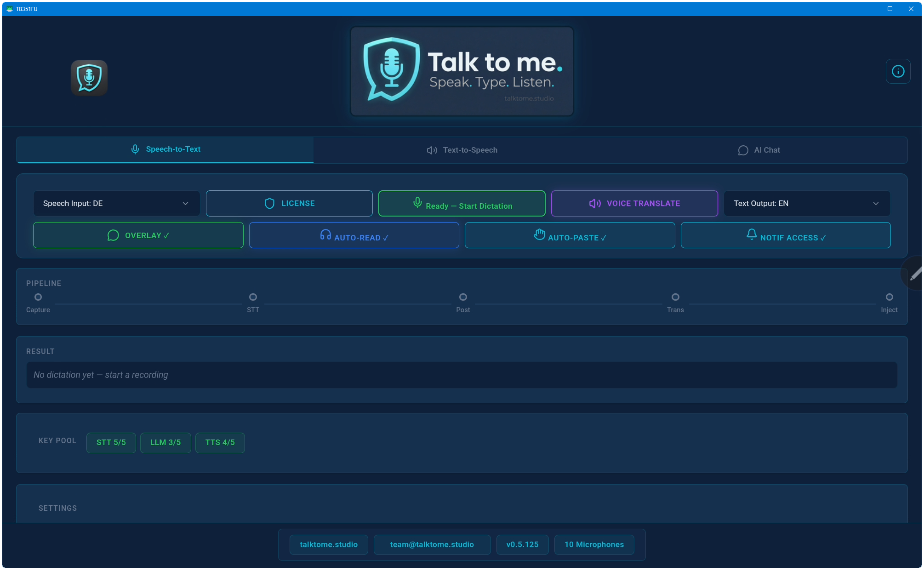Click the TB351FU window title icon
The width and height of the screenshot is (924, 571).
(10, 9)
